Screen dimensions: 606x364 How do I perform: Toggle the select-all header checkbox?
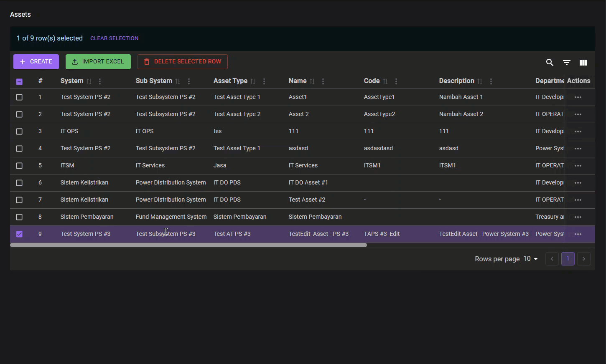(x=19, y=82)
